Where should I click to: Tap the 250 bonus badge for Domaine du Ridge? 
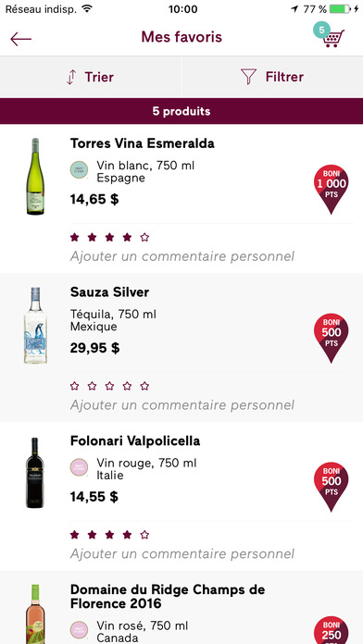[331, 629]
